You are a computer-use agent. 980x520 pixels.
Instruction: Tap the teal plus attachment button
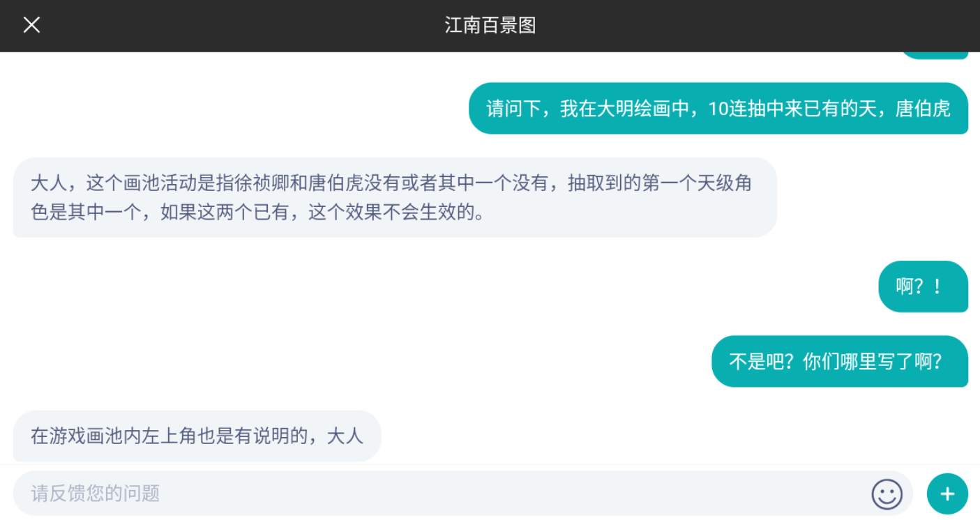point(947,494)
